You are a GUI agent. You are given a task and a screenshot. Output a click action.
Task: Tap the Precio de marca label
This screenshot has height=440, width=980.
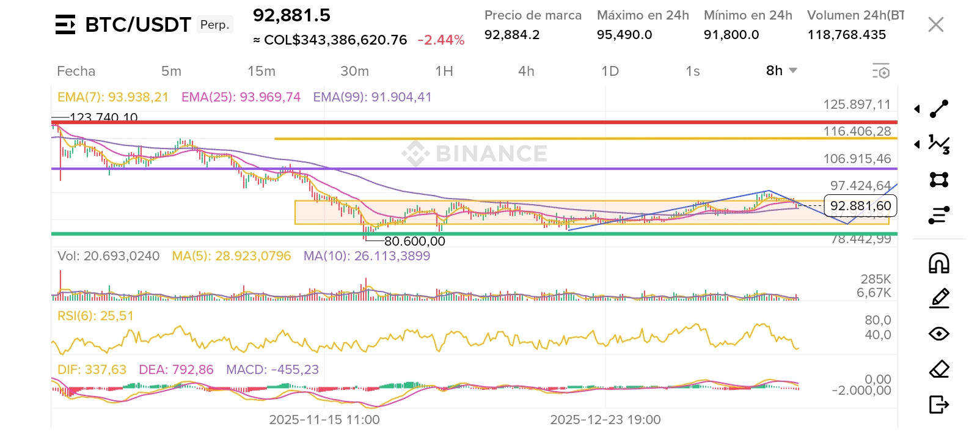click(533, 15)
